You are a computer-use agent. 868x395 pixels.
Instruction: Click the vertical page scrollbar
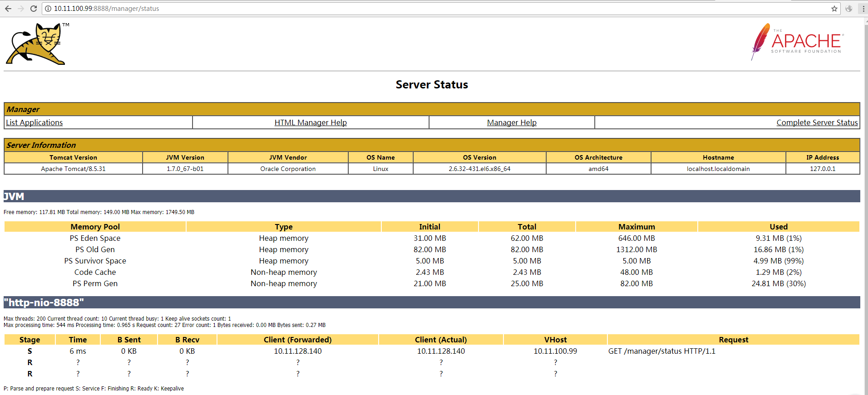[x=865, y=204]
